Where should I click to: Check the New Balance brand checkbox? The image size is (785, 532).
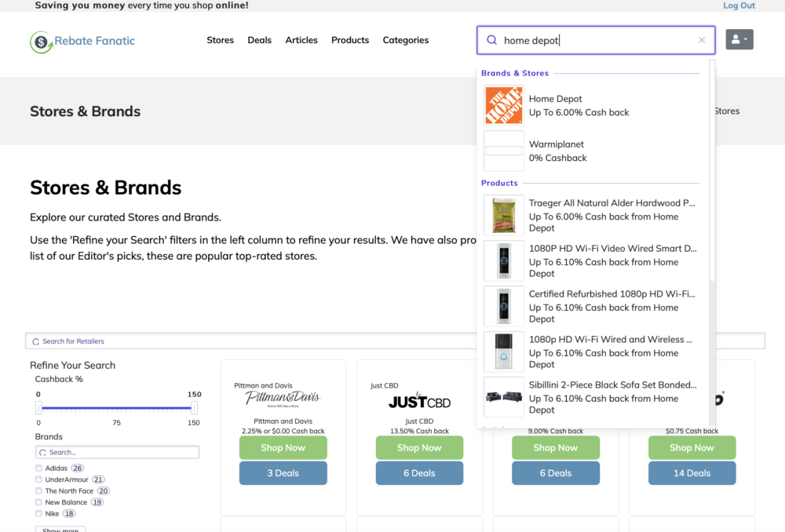tap(38, 502)
